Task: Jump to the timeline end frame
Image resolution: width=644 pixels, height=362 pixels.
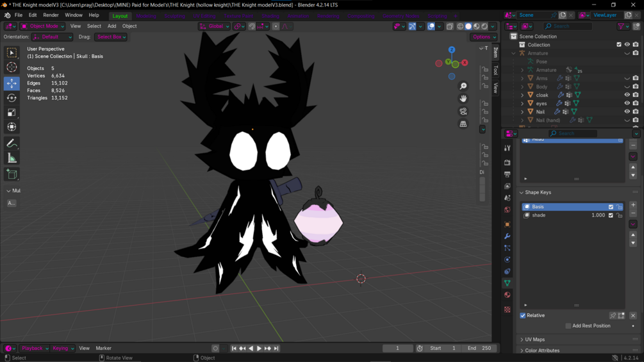Action: 276,349
